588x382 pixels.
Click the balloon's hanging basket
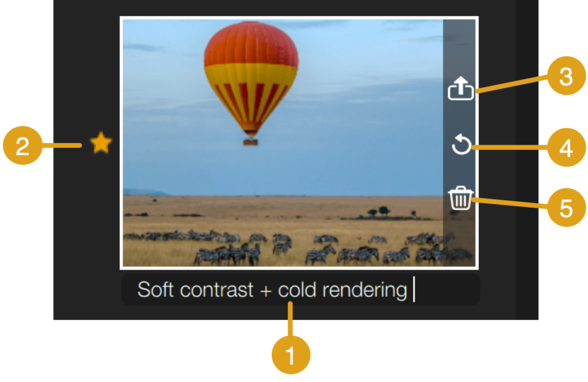pos(250,142)
